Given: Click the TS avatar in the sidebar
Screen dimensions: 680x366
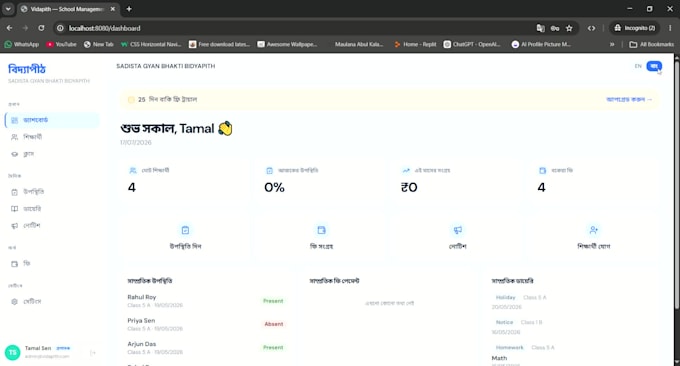Looking at the screenshot, I should tap(13, 353).
